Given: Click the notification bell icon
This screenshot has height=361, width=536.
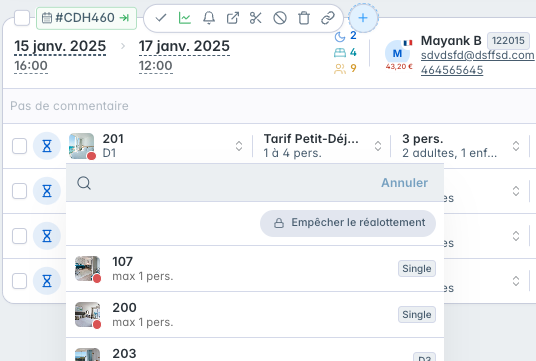Looking at the screenshot, I should [x=209, y=18].
